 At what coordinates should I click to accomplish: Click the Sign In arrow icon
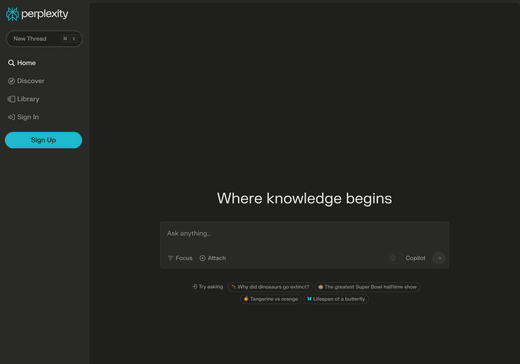coord(11,117)
